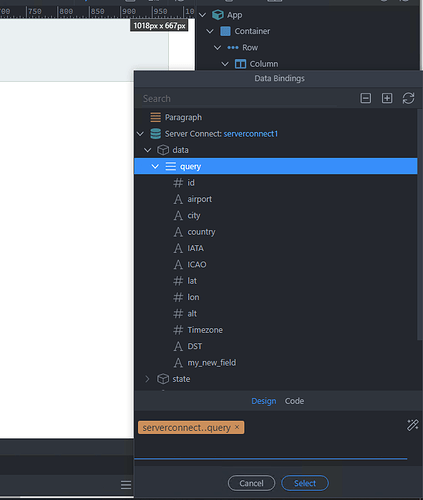Screen dimensions: 423x500
Task: Collapse the App node
Action: pyautogui.click(x=202, y=15)
